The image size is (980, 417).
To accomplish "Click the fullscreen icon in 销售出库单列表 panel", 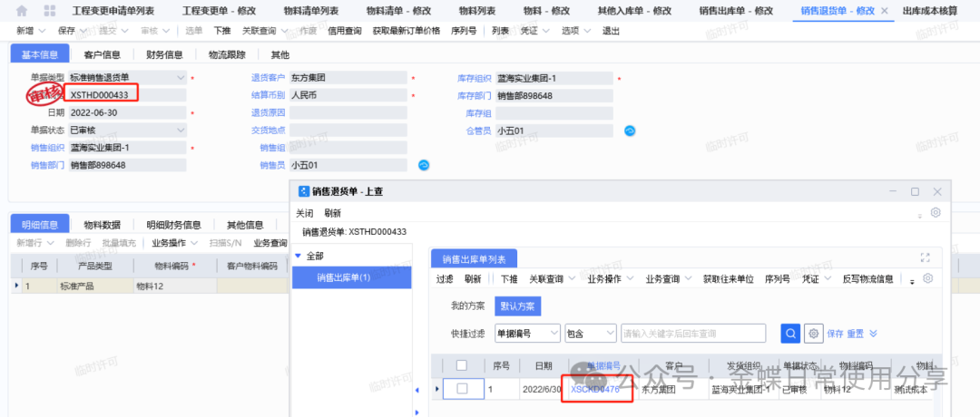I will tap(926, 257).
